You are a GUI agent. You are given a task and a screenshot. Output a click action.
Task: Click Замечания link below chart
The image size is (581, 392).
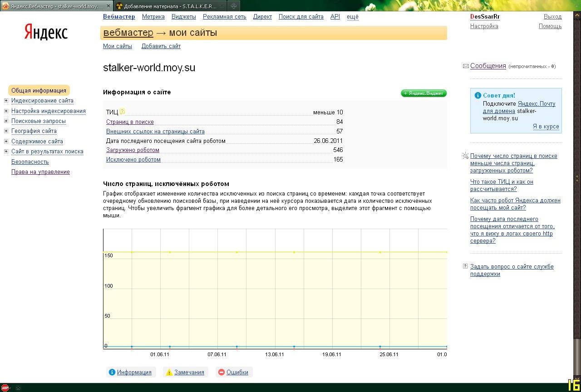pos(189,372)
